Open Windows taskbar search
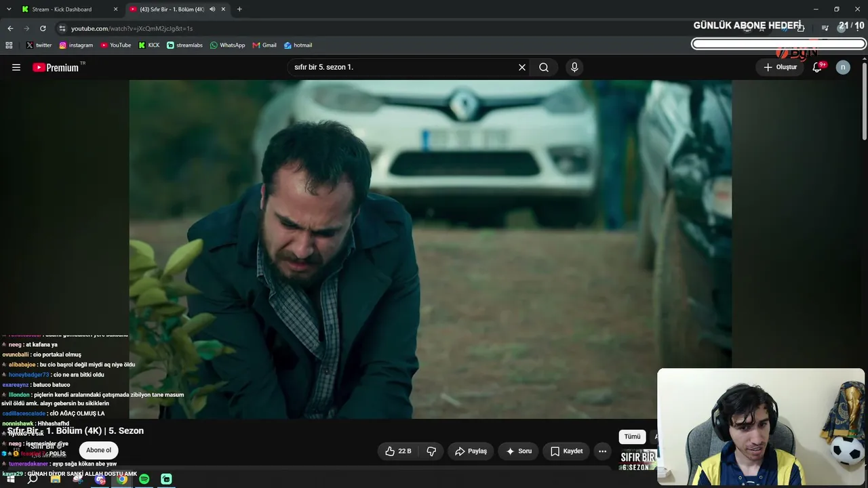Viewport: 868px width, 488px height. tap(33, 479)
